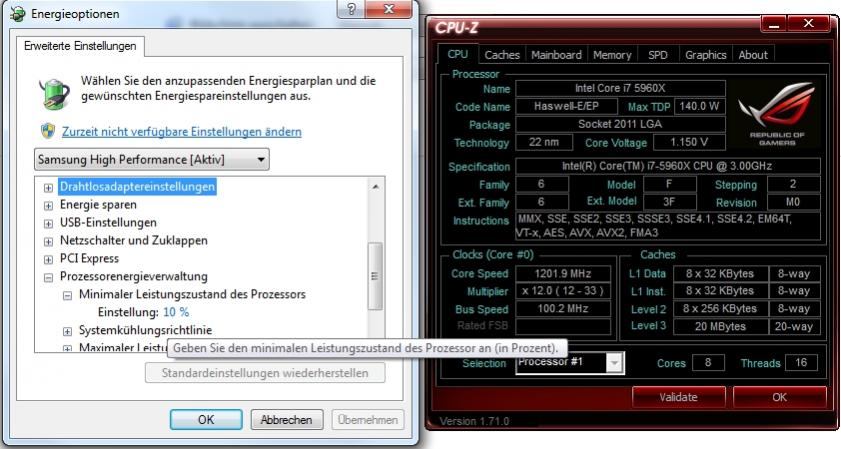841x449 pixels.
Task: Select the Erweiterte Einstellungen tab
Action: 80,46
